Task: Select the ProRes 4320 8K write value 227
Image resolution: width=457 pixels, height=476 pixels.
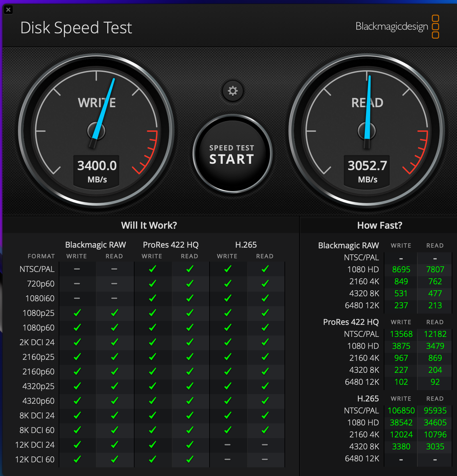Action: pyautogui.click(x=401, y=370)
